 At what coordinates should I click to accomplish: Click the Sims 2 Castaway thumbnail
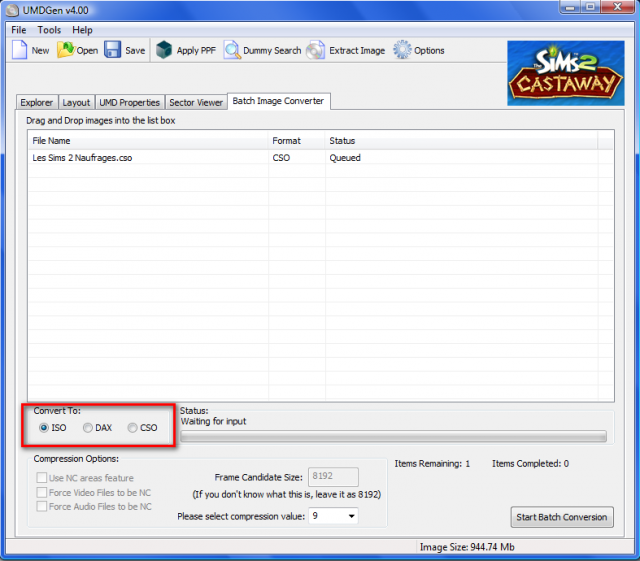pyautogui.click(x=566, y=73)
